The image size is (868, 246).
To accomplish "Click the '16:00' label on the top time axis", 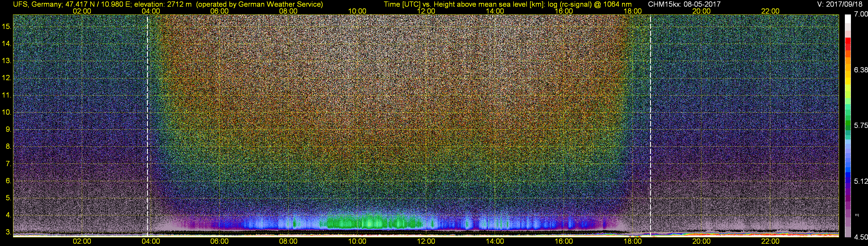I will point(564,11).
